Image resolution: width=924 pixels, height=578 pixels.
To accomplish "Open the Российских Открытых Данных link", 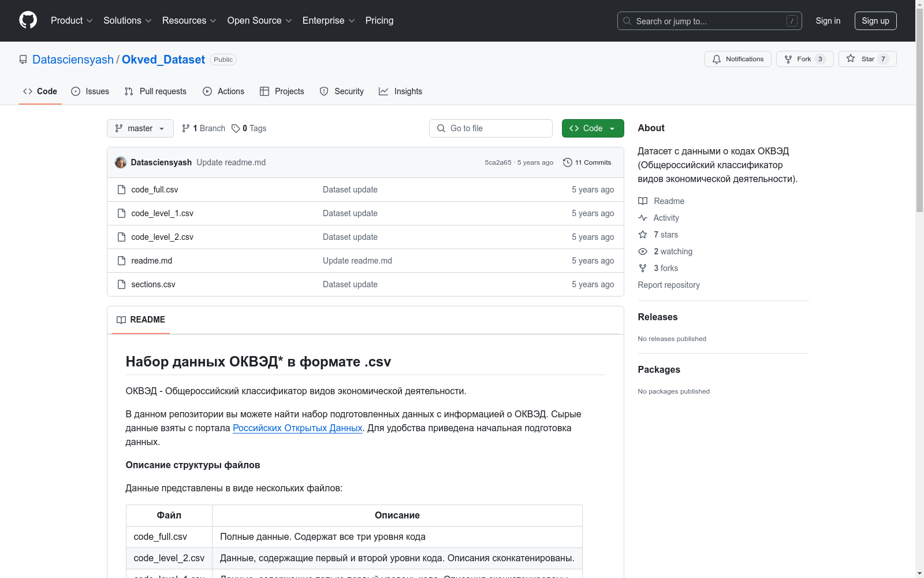I will click(x=297, y=428).
